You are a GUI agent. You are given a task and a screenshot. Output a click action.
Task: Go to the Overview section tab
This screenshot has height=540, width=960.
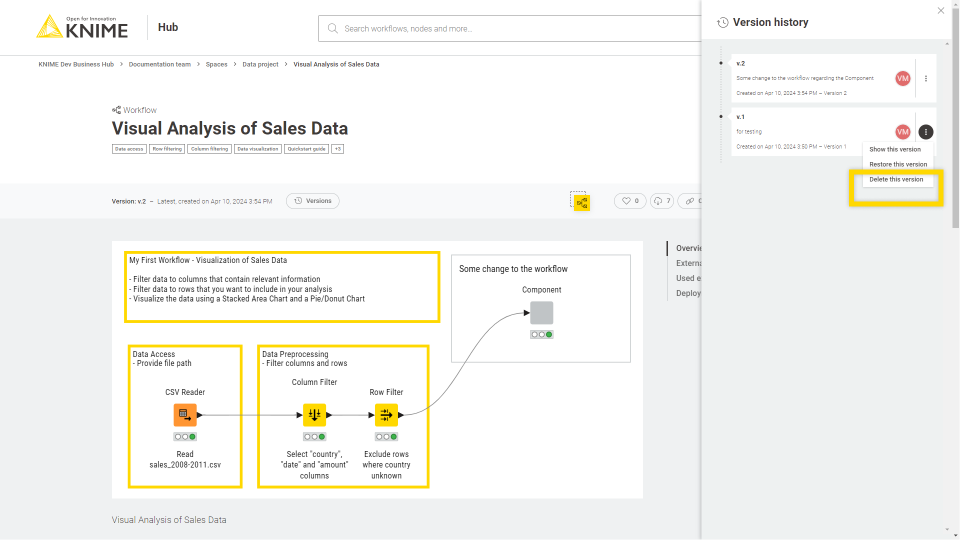click(x=688, y=248)
